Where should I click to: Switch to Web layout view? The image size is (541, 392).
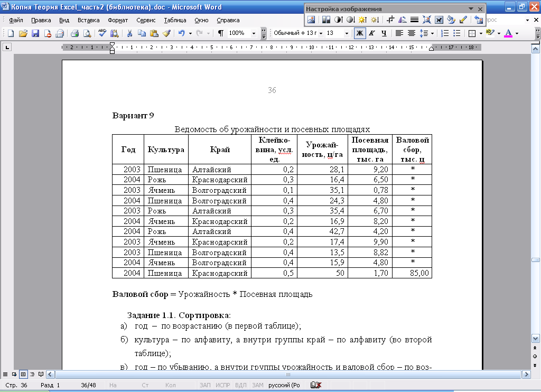point(14,374)
